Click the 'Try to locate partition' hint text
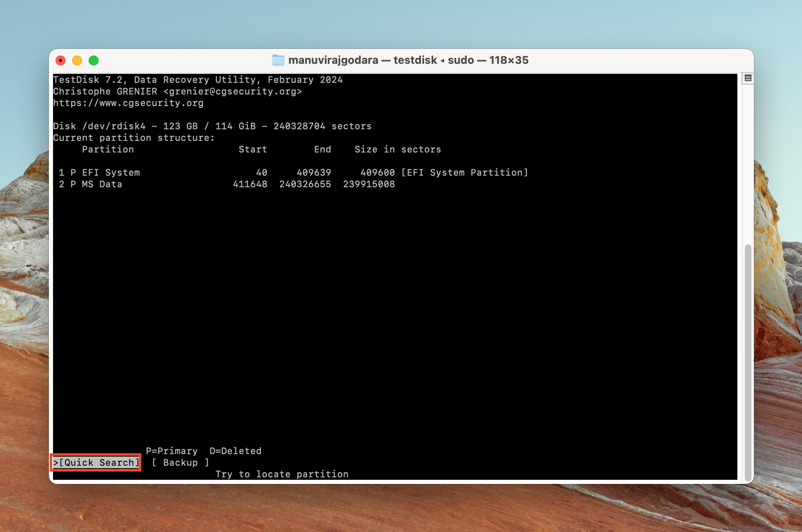The image size is (802, 532). (x=282, y=474)
